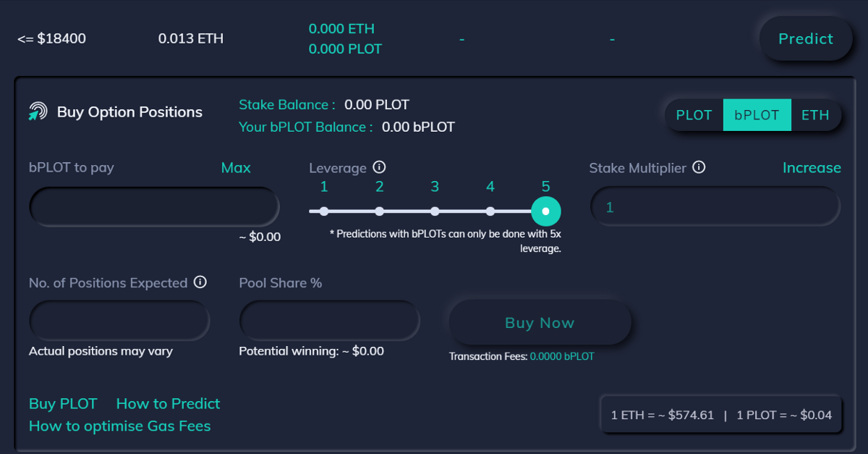Click the Buy Now button
Screen dimensions: 868x454
click(540, 323)
